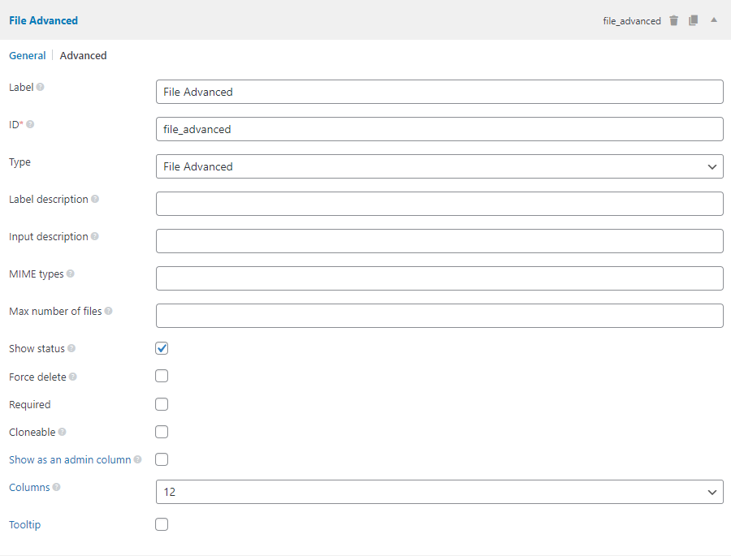This screenshot has width=731, height=560.
Task: Enable the Cloneable checkbox
Action: [162, 432]
